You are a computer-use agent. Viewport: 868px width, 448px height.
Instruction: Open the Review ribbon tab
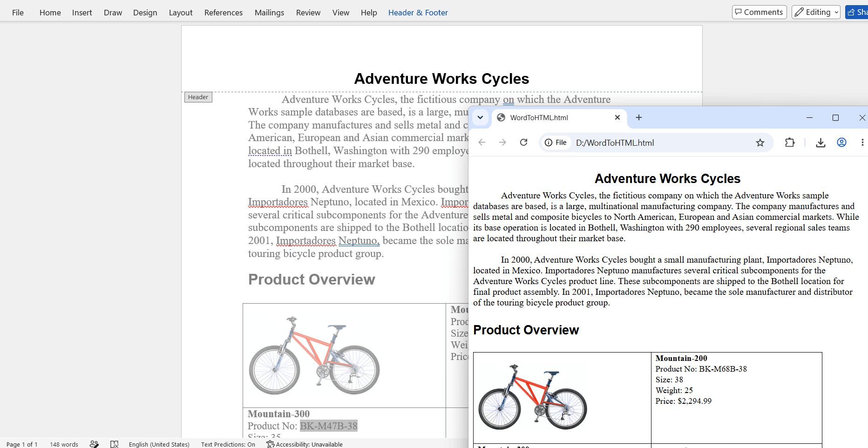[308, 13]
